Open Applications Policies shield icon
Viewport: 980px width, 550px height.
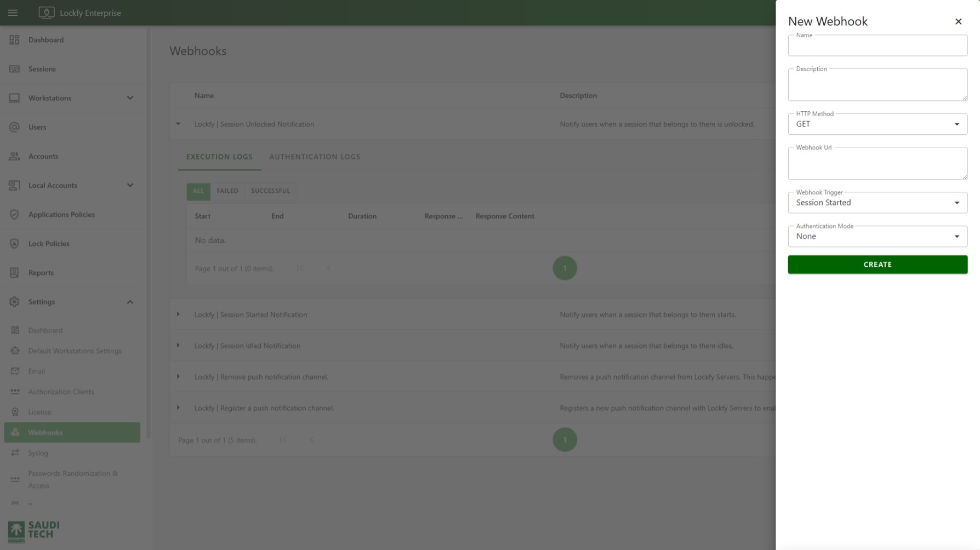pyautogui.click(x=14, y=214)
